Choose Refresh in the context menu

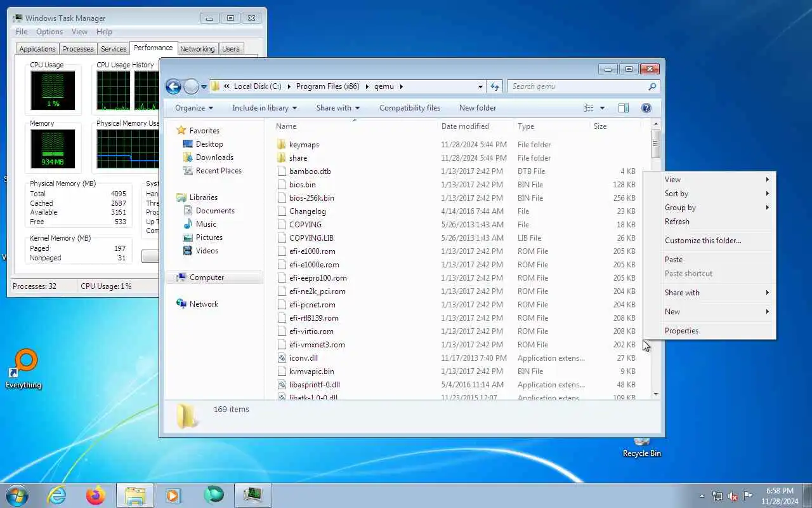coord(710,222)
